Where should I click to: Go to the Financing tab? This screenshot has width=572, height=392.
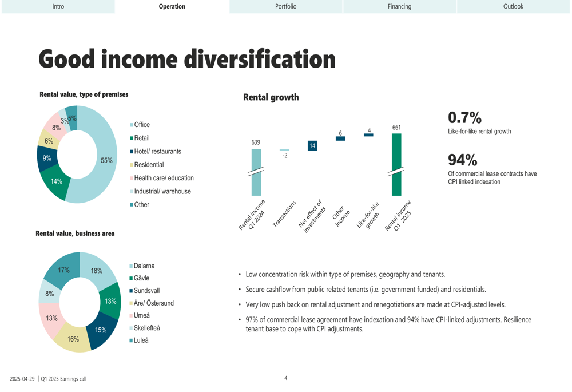point(399,6)
